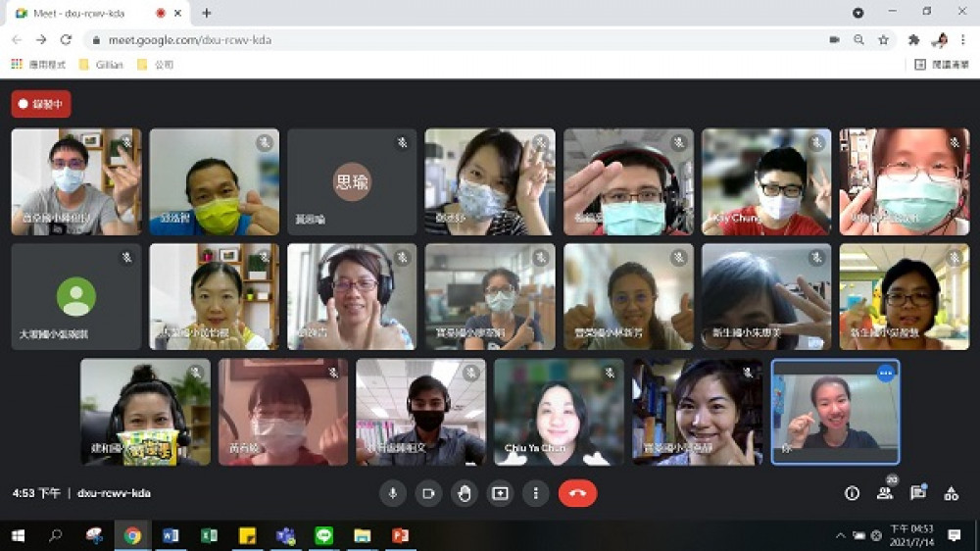Viewport: 980px width, 551px height.
Task: Click the present screen icon
Action: click(x=500, y=493)
